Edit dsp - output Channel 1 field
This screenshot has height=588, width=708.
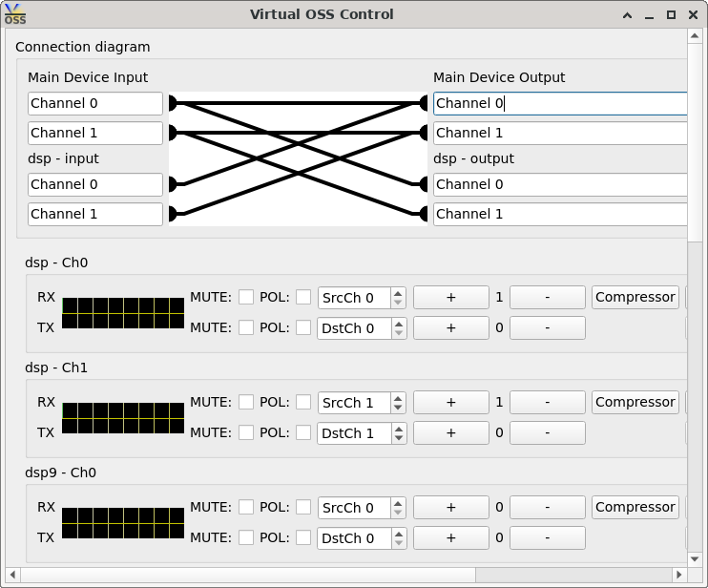pos(560,214)
